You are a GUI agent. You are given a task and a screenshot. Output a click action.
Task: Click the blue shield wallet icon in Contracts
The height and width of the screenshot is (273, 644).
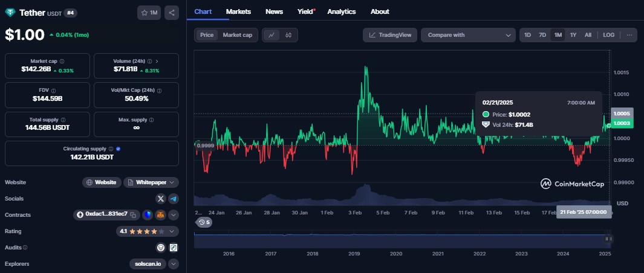(x=148, y=214)
